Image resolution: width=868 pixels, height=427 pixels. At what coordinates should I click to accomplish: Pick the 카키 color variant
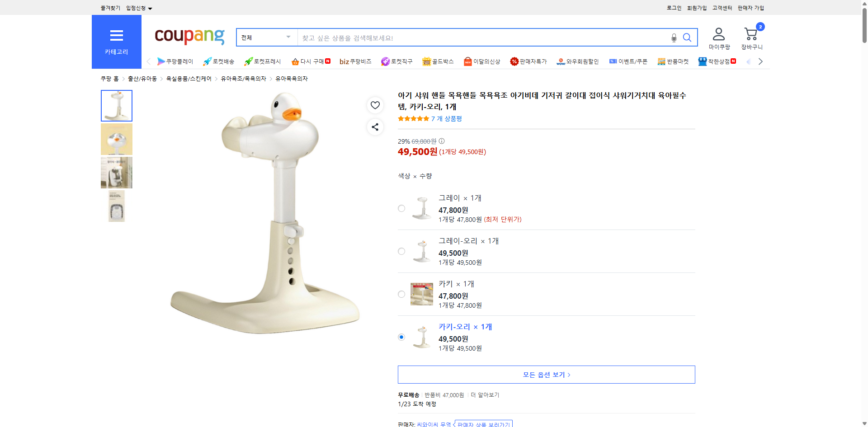coord(401,294)
